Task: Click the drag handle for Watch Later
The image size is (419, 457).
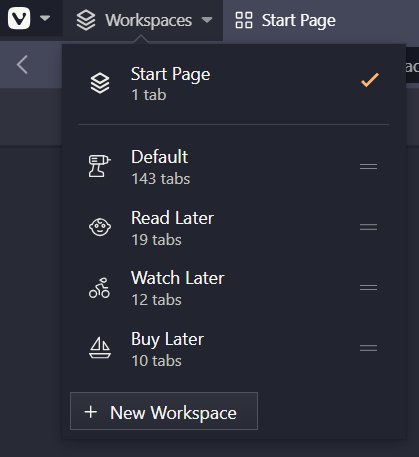Action: 368,287
